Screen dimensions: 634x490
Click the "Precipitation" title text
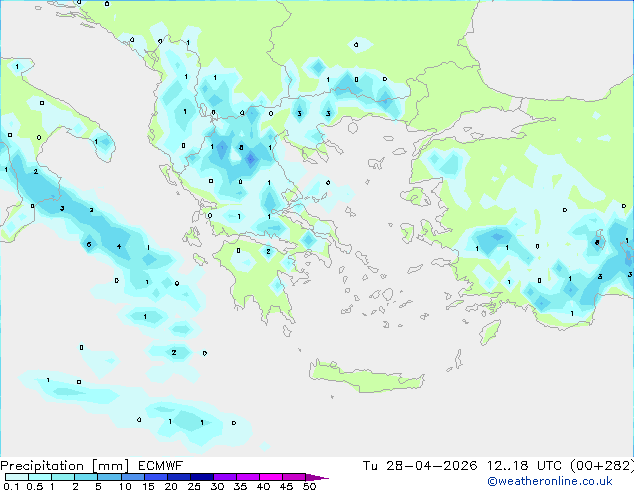(42, 466)
